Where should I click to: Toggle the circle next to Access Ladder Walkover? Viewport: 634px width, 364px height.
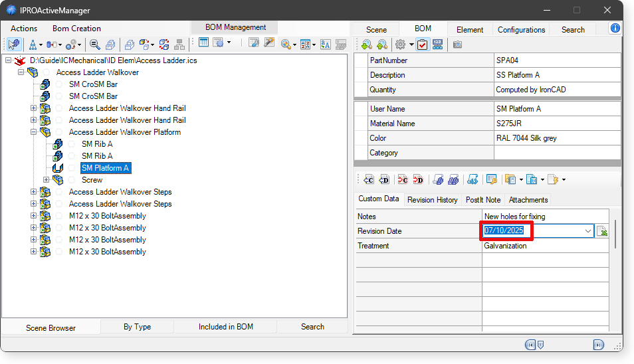click(46, 72)
